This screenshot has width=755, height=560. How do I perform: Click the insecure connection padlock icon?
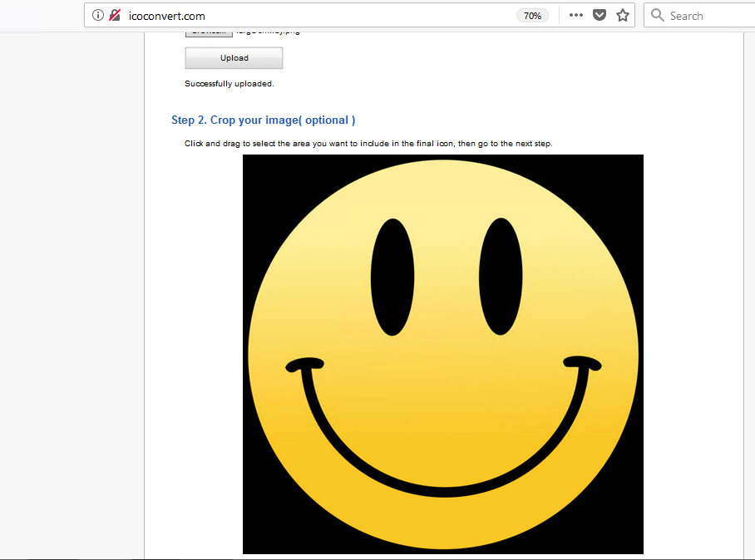[115, 16]
